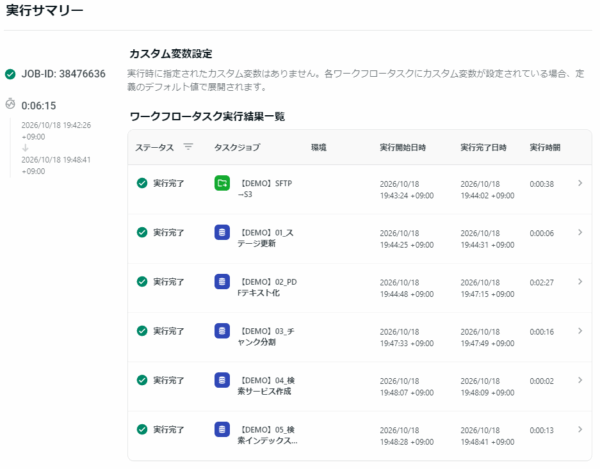The height and width of the screenshot is (469, 600).
Task: Click execution time 0:00:16
Action: (x=541, y=332)
